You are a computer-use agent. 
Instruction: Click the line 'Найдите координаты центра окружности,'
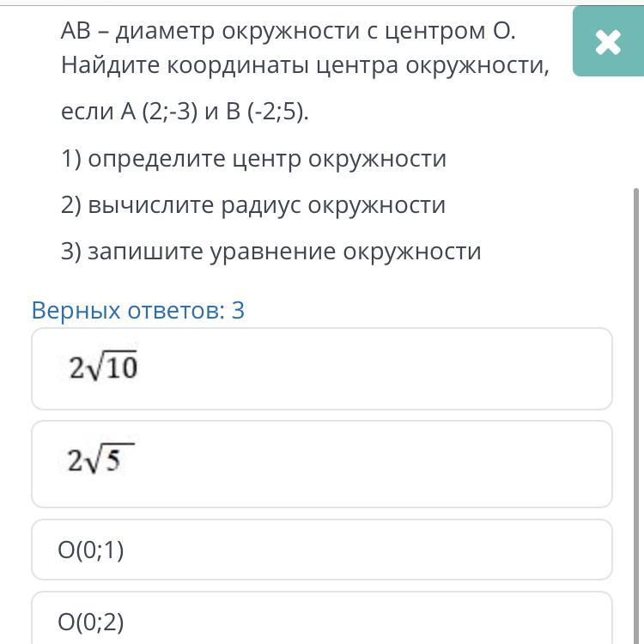305,65
